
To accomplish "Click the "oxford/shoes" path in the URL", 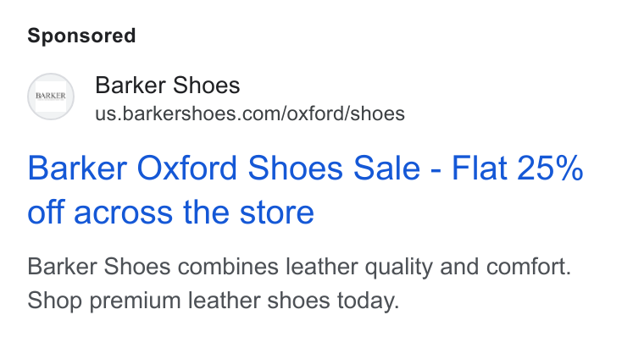I will click(x=346, y=113).
